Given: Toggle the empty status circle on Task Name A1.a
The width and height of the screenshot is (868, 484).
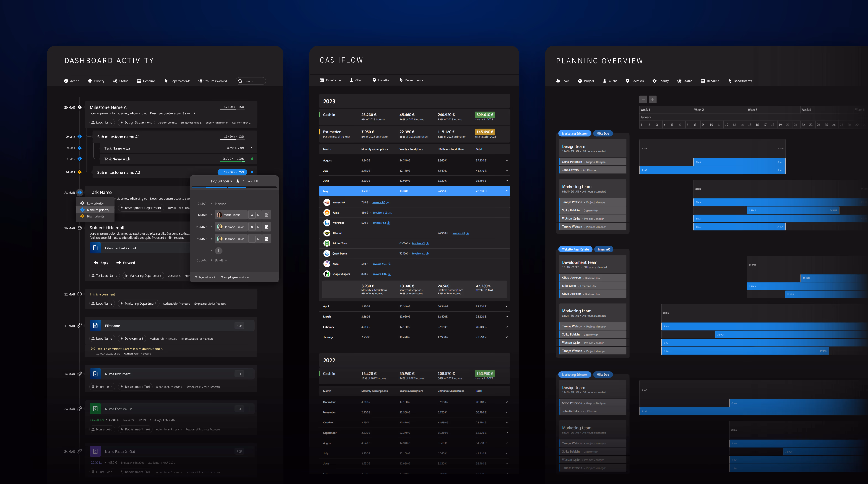Looking at the screenshot, I should tap(252, 148).
